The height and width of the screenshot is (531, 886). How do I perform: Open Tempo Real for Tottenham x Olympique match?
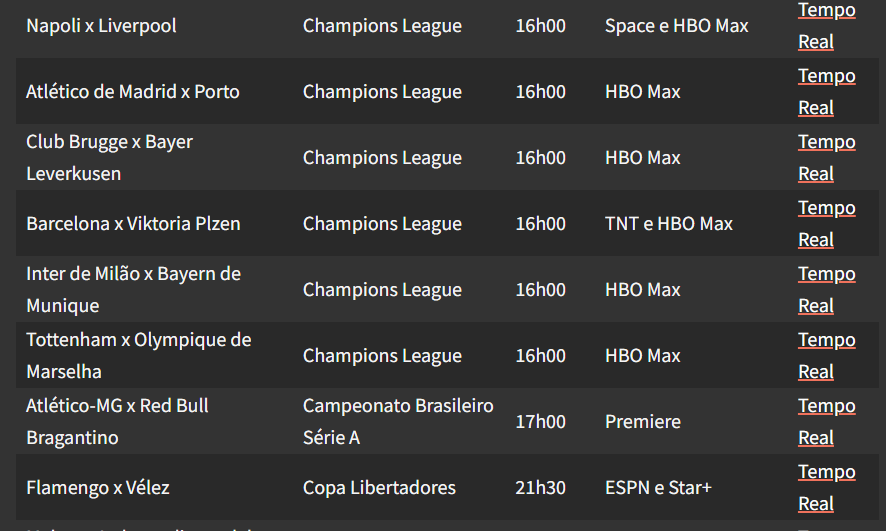click(x=826, y=356)
